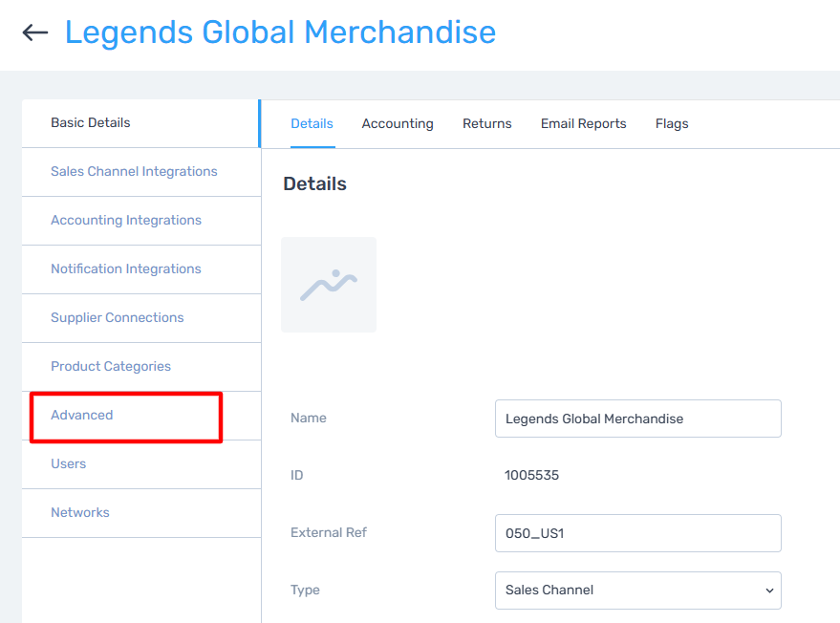840x623 pixels.
Task: Click the External Ref label
Action: tap(329, 532)
